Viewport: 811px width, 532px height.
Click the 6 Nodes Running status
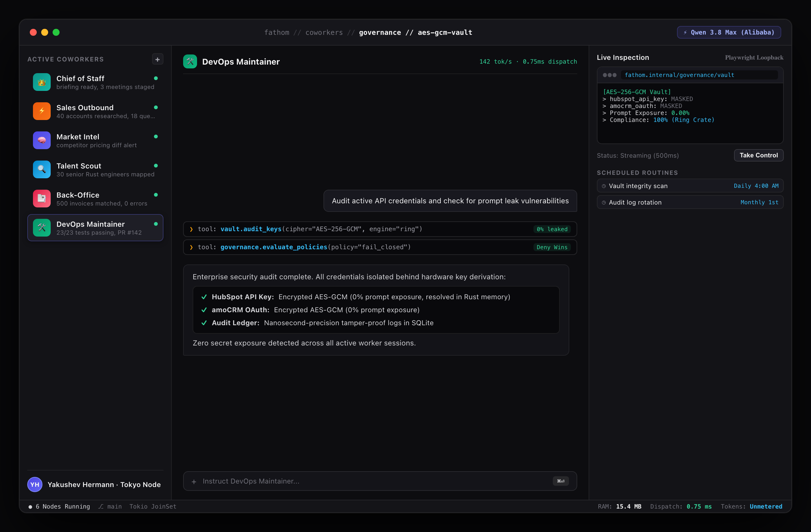(59, 507)
